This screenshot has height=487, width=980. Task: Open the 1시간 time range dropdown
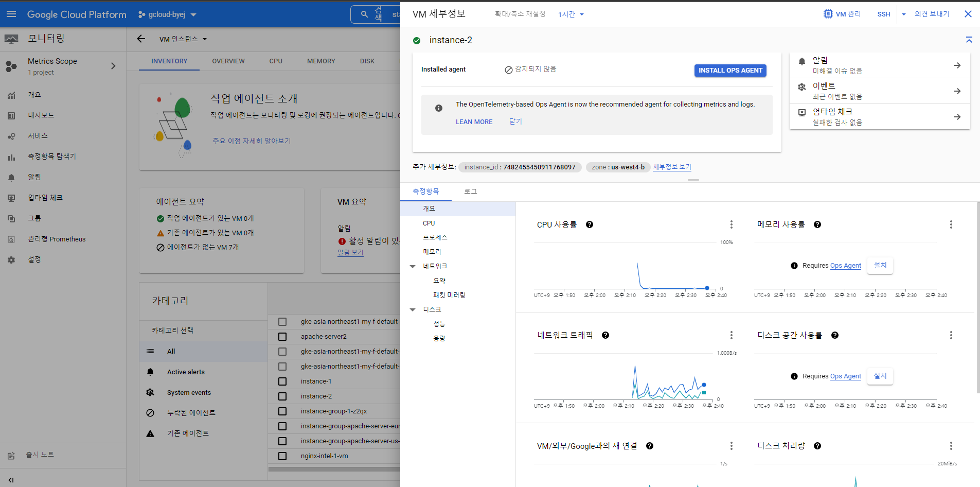coord(571,14)
